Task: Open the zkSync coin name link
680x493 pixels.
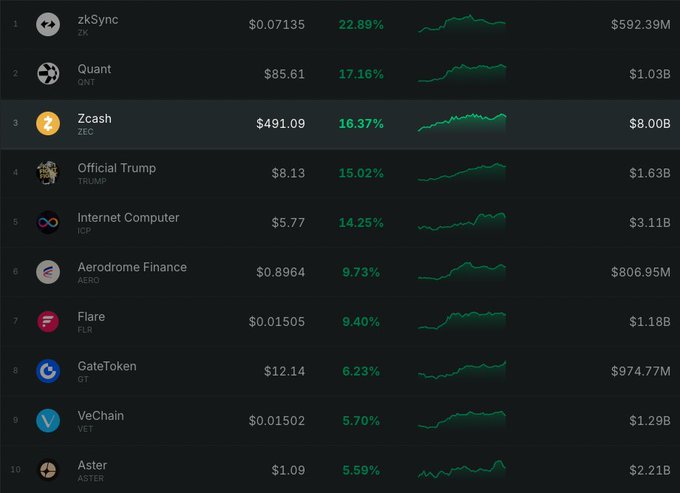Action: coord(98,20)
